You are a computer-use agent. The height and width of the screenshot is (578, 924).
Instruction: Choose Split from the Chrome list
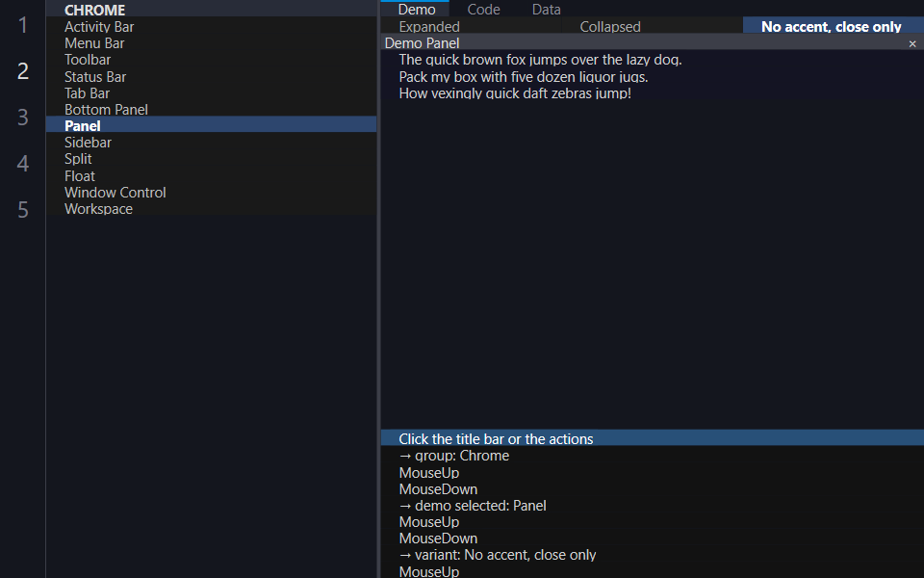pyautogui.click(x=211, y=159)
